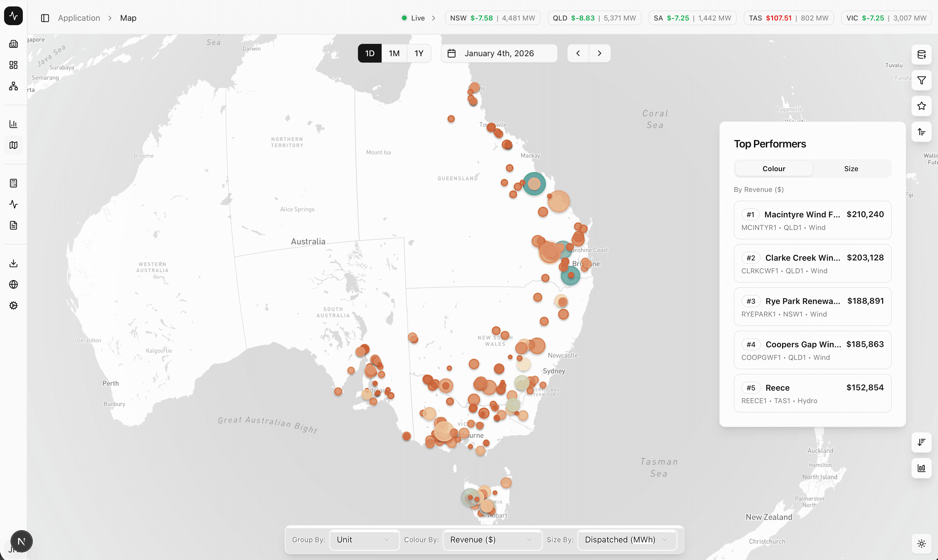Select the Colour tab in Top Performers
The image size is (938, 560).
click(x=774, y=169)
